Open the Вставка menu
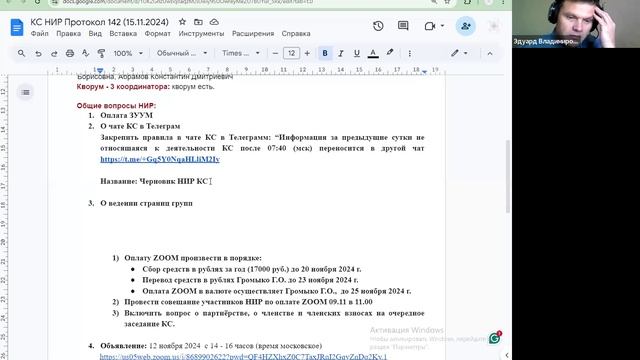Image resolution: width=640 pixels, height=360 pixels. pos(123,33)
